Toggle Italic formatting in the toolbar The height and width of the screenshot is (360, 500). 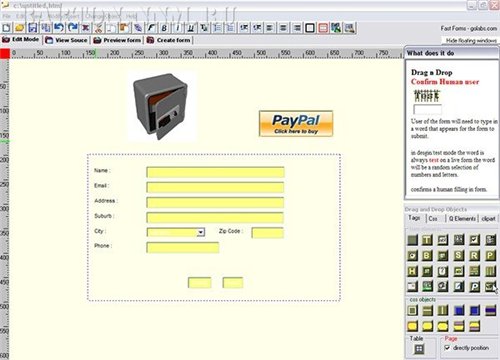pos(177,28)
